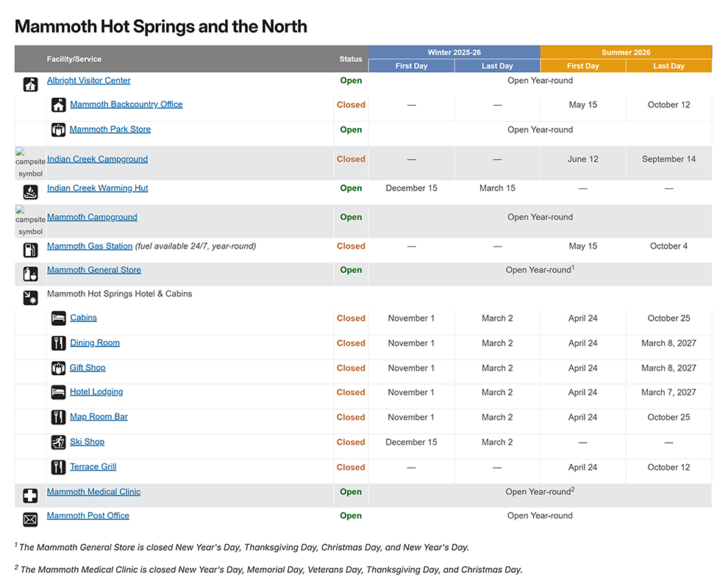Click the Facility/Service column header
This screenshot has width=728, height=581.
74,59
